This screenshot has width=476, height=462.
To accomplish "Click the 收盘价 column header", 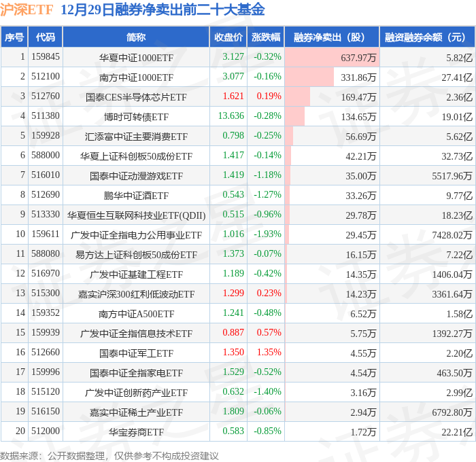I will click(x=228, y=37).
